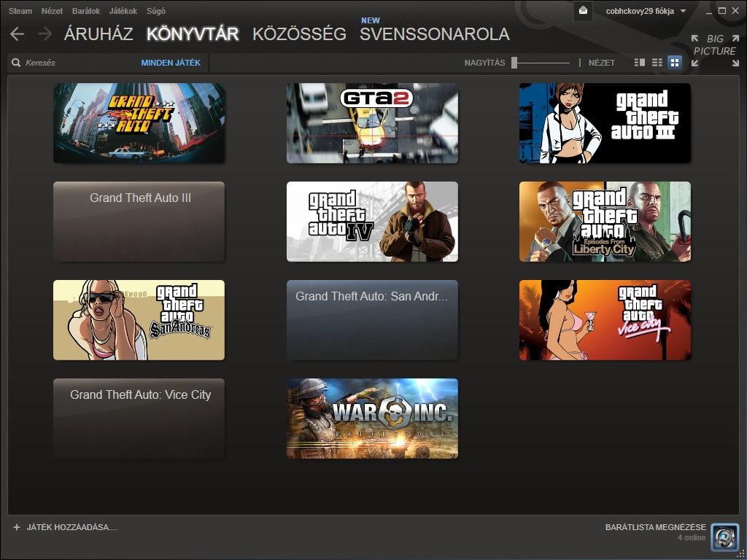Select the GTA2 game tile
Screen dimensions: 747x560
(372, 122)
